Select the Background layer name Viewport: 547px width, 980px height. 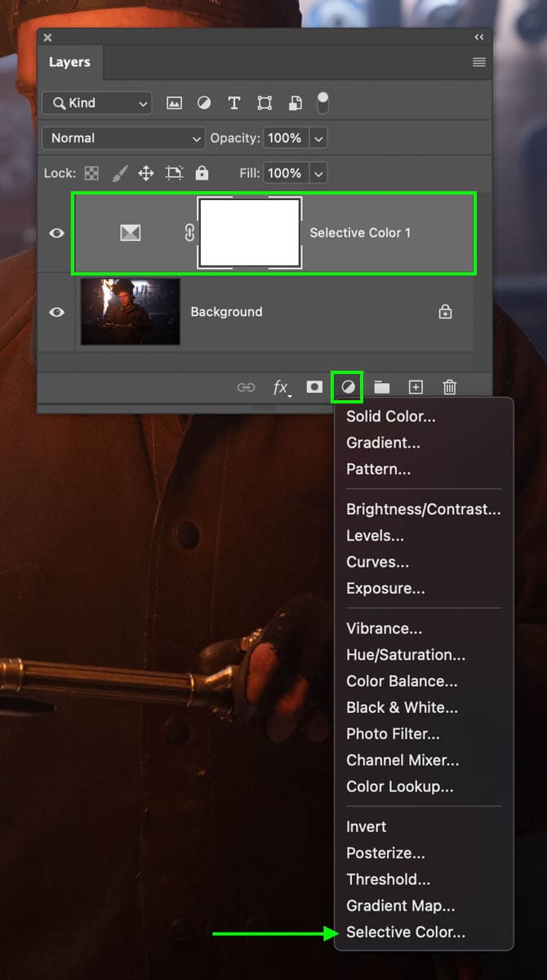226,312
